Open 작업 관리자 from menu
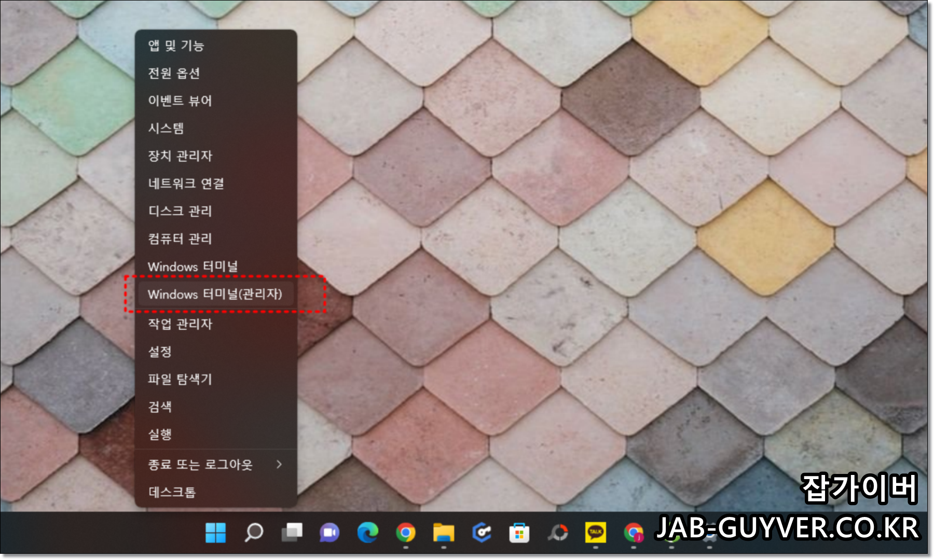Screen dimensions: 934x560 [x=216, y=324]
